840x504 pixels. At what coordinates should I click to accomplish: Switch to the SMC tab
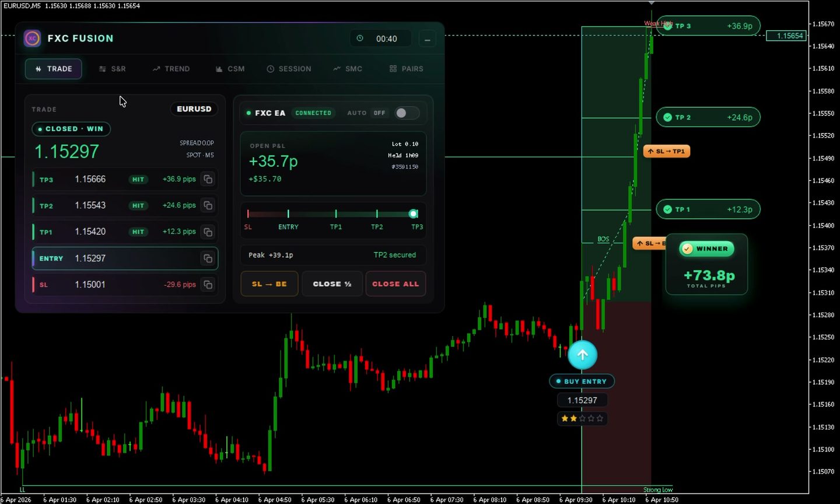[348, 69]
